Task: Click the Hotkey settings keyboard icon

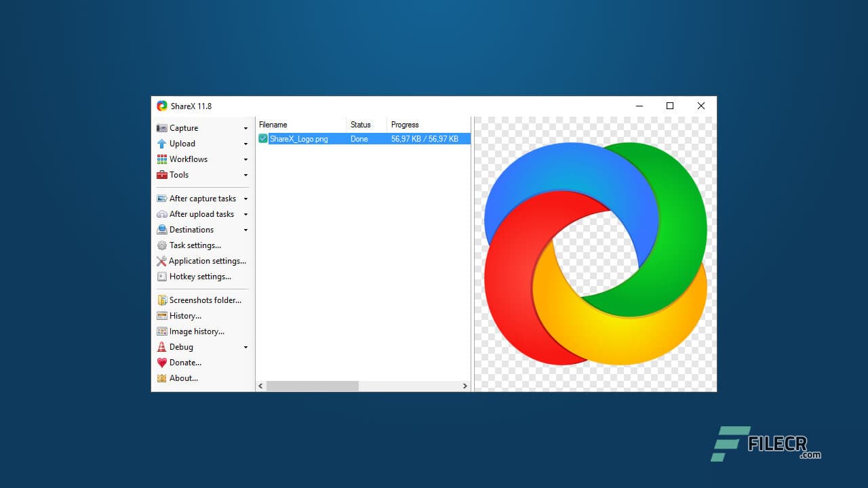Action: coord(162,276)
